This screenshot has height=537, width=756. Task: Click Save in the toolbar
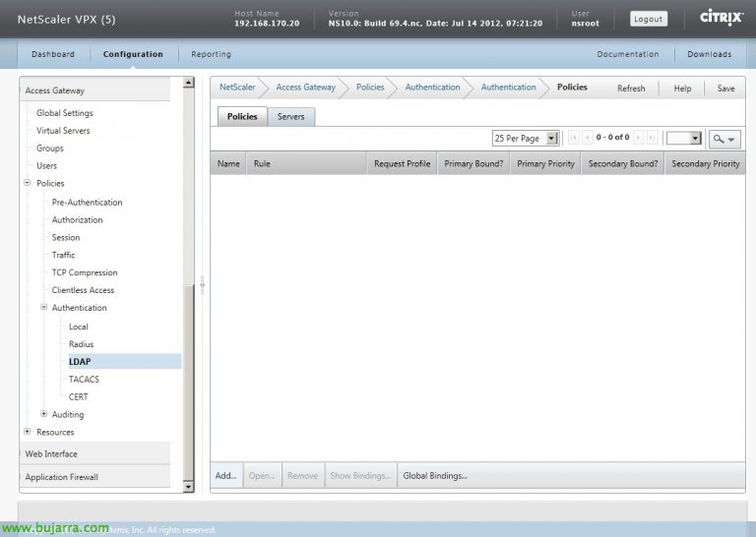(725, 89)
